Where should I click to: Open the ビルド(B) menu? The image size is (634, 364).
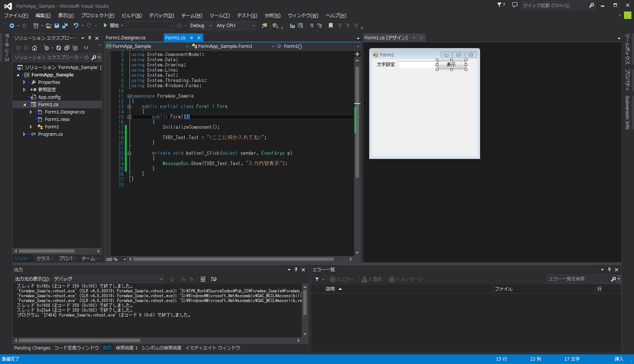point(132,16)
